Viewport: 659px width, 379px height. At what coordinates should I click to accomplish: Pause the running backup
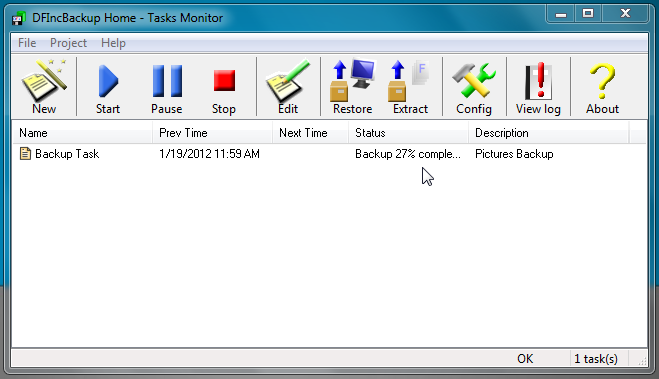pyautogui.click(x=166, y=87)
